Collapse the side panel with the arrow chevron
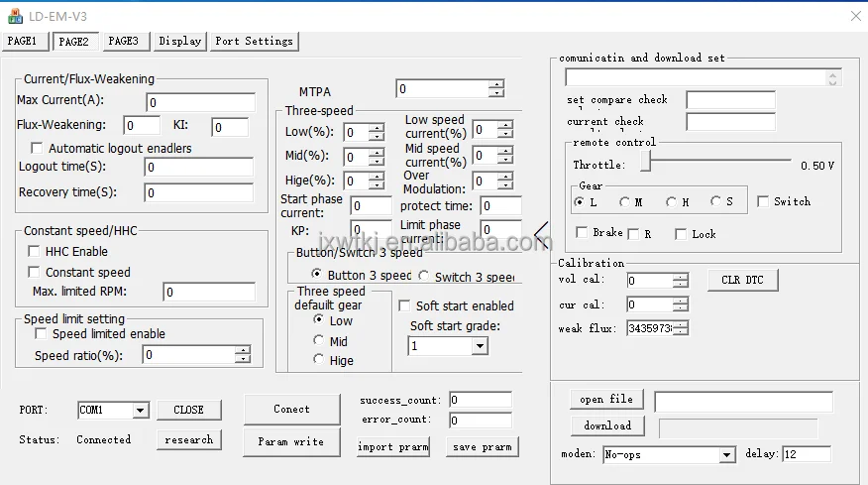This screenshot has width=868, height=485. click(541, 235)
